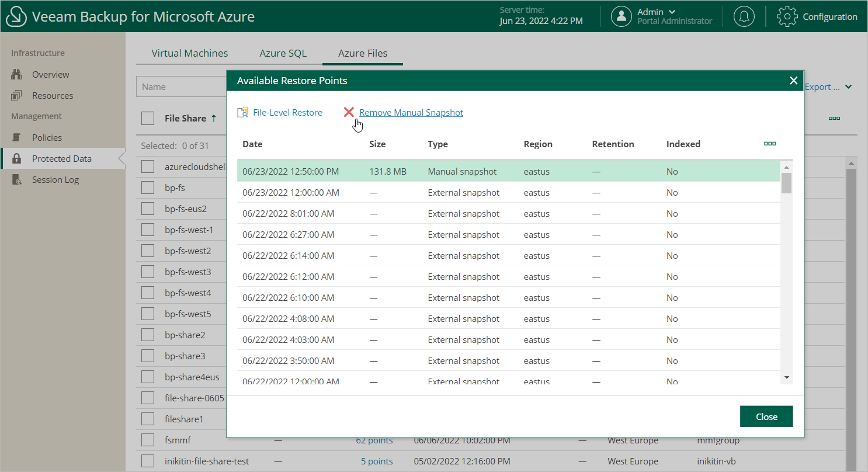
Task: Click the red X remove snapshot icon
Action: click(349, 112)
